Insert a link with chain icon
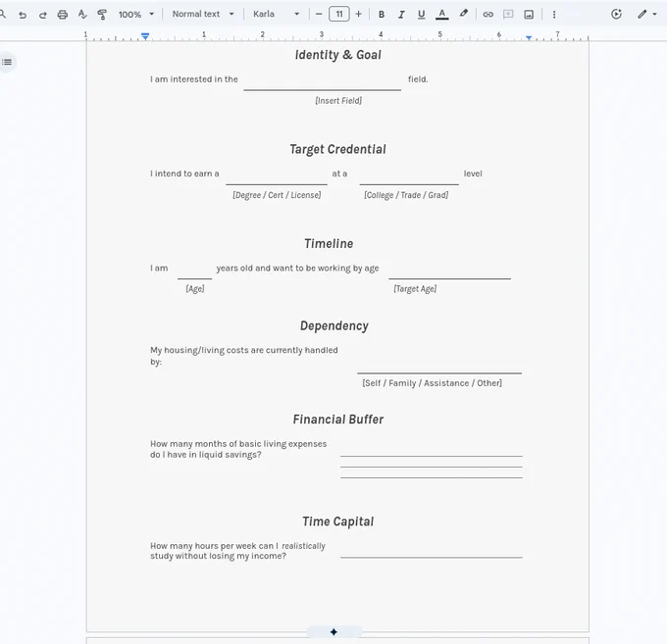 point(487,15)
